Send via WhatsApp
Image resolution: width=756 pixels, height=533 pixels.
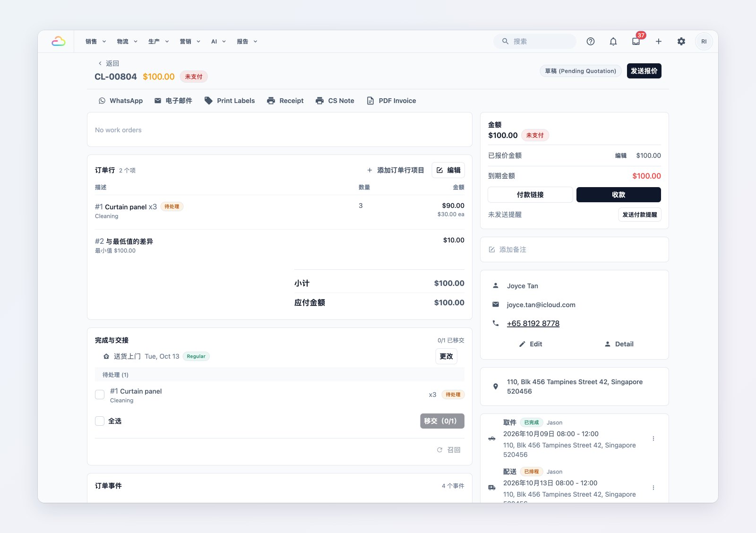pos(120,101)
